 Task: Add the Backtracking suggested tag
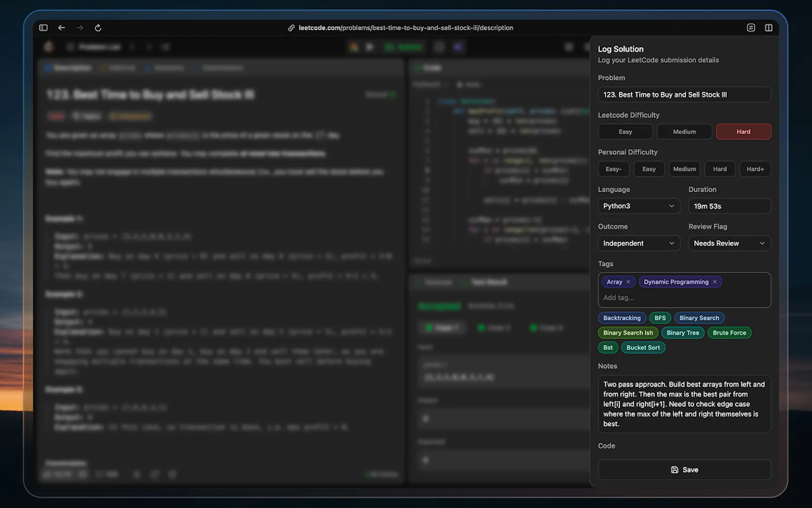[622, 318]
